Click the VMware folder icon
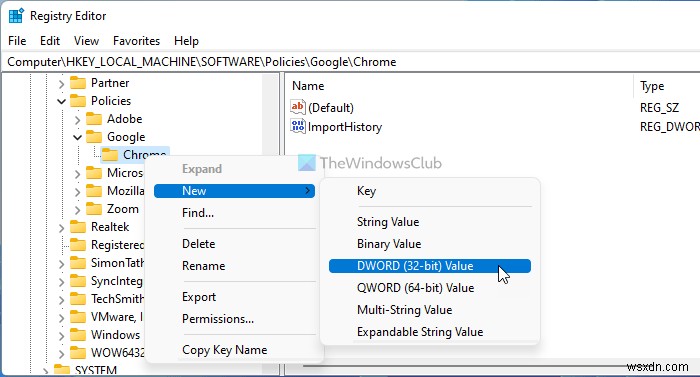 pyautogui.click(x=78, y=317)
